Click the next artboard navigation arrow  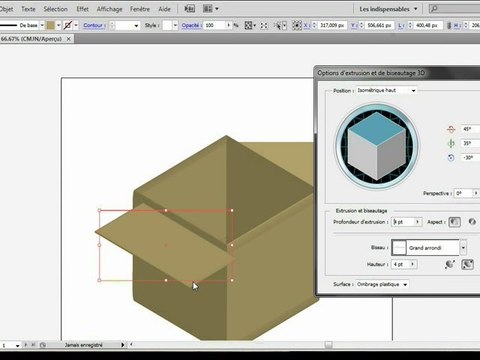click(26, 345)
